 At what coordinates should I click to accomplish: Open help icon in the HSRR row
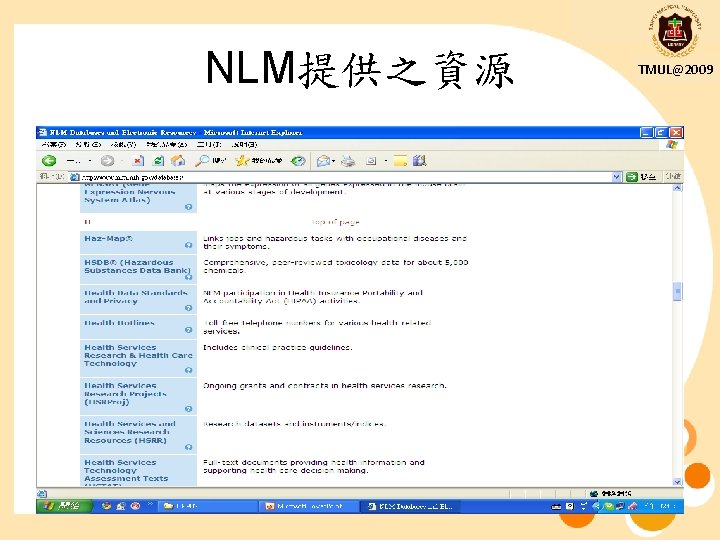pyautogui.click(x=188, y=447)
